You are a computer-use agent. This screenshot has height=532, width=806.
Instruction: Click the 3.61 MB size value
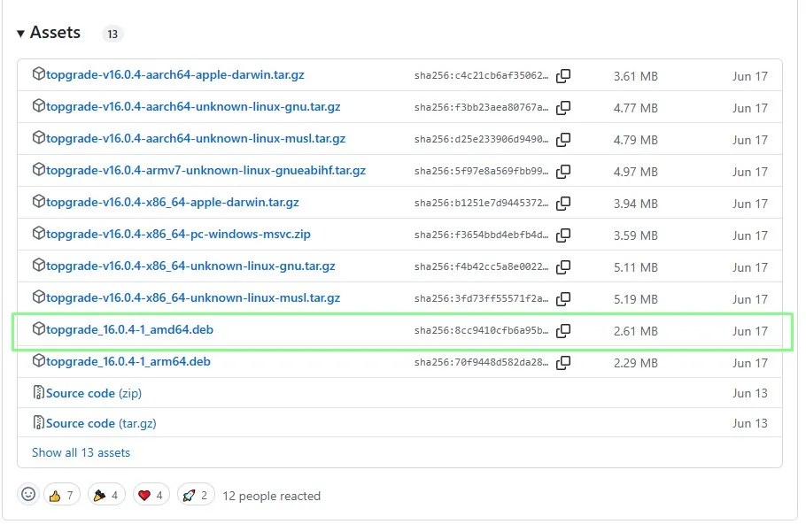pyautogui.click(x=636, y=76)
